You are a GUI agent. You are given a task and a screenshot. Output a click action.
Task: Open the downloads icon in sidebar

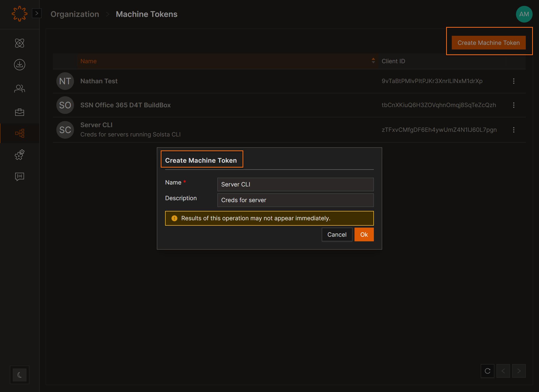20,65
